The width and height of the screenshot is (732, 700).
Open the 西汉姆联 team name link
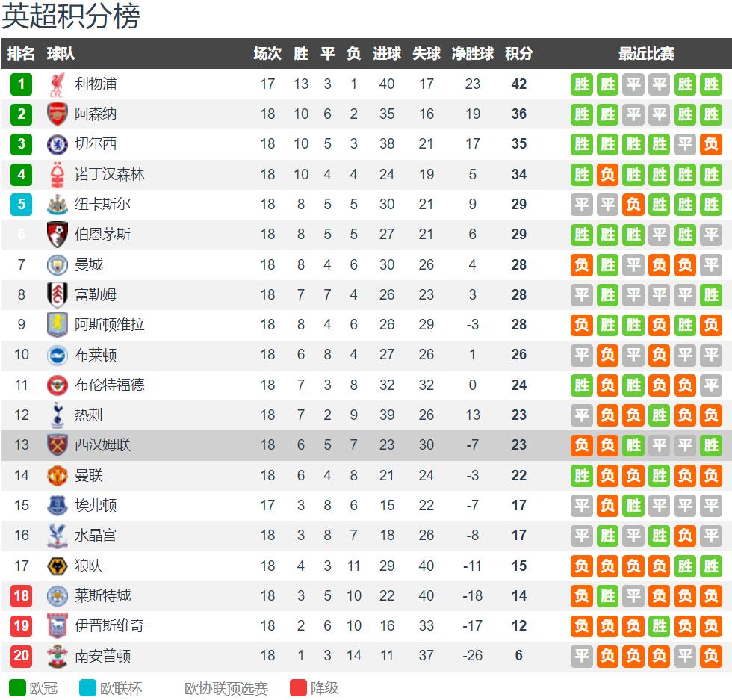click(103, 445)
